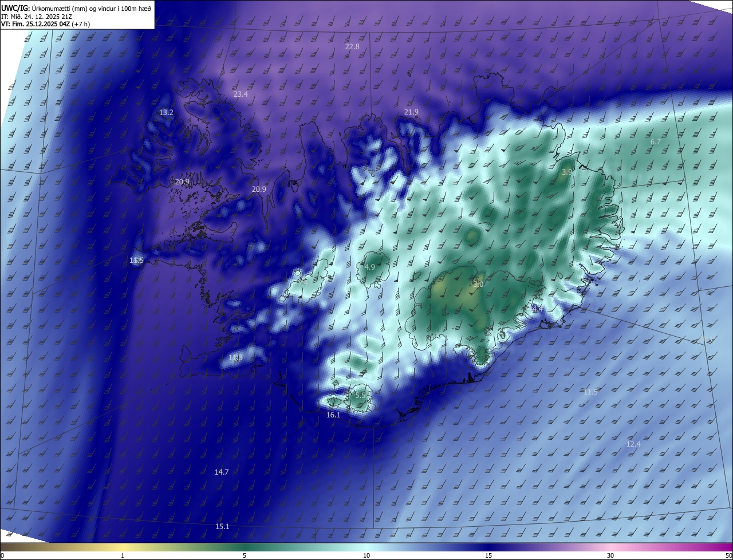Click the 3.0 value label
This screenshot has width=733, height=560.
point(479,284)
